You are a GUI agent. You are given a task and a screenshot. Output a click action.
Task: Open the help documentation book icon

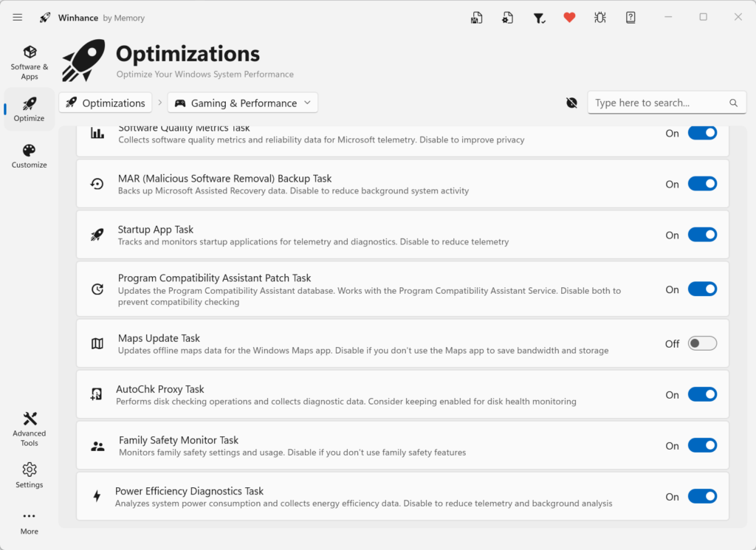coord(630,18)
